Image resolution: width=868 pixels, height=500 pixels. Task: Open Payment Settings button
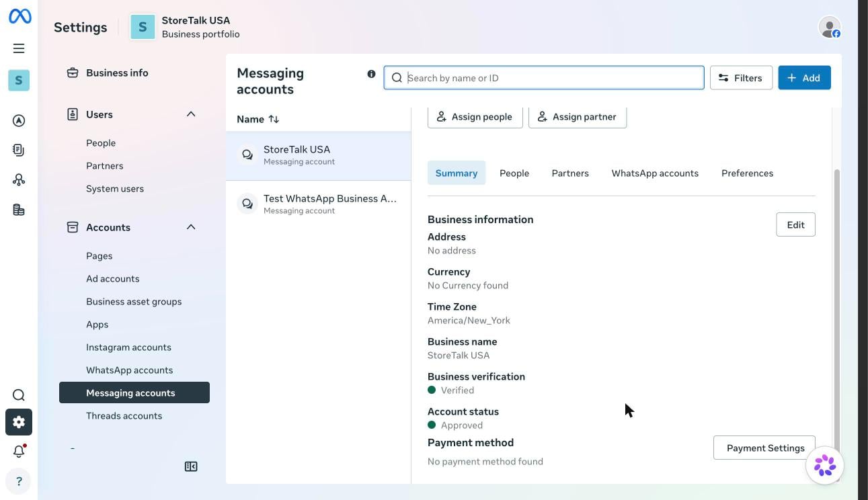pyautogui.click(x=765, y=448)
